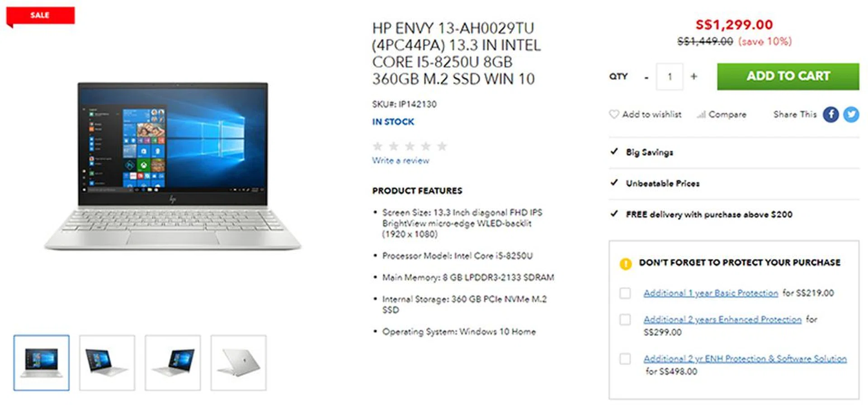Check 2 yr ENH Protection & Software Solution box

(x=625, y=359)
